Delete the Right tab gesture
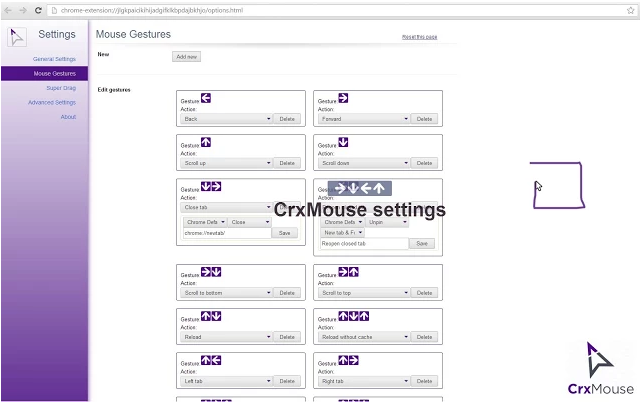This screenshot has width=640, height=402. pyautogui.click(x=424, y=381)
